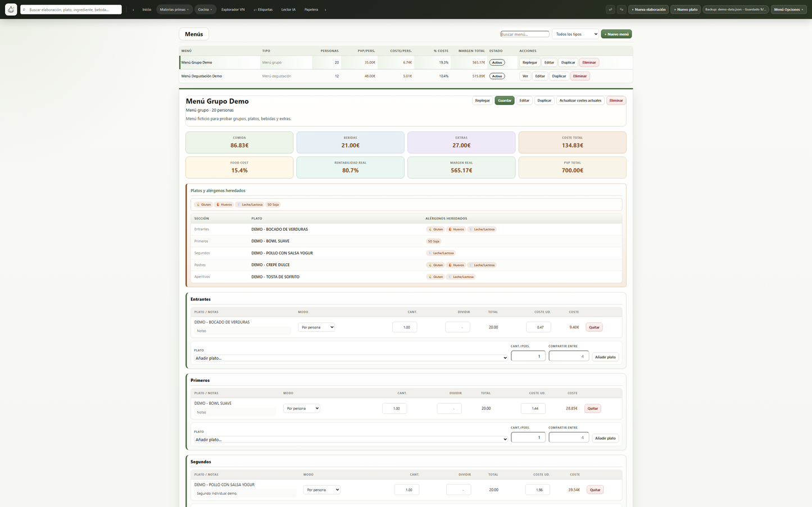Click the 0.47 coste ud. field
The image size is (812, 507).
point(538,327)
